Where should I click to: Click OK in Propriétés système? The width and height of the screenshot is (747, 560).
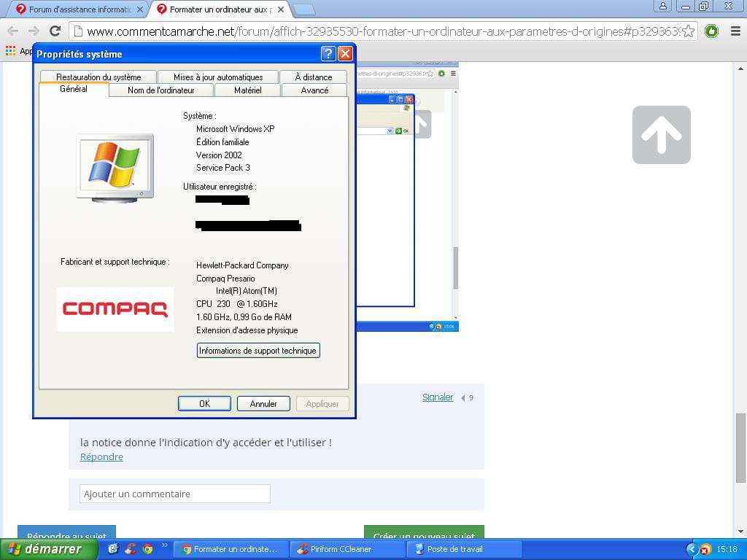pos(204,404)
